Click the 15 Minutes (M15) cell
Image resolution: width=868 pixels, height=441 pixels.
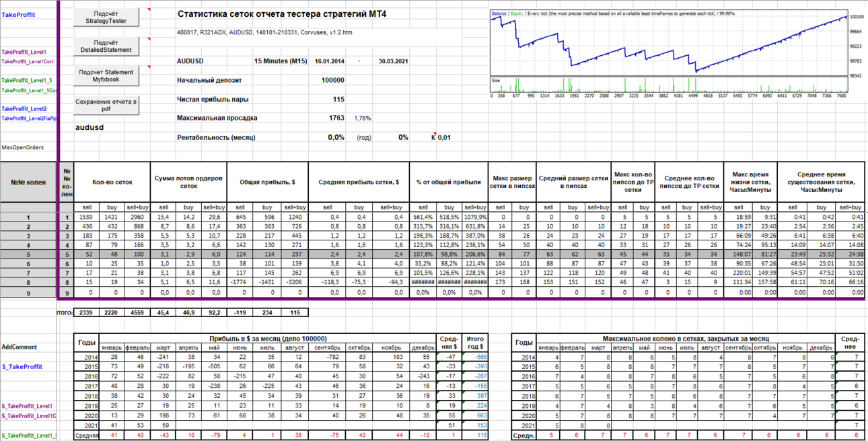pos(281,61)
